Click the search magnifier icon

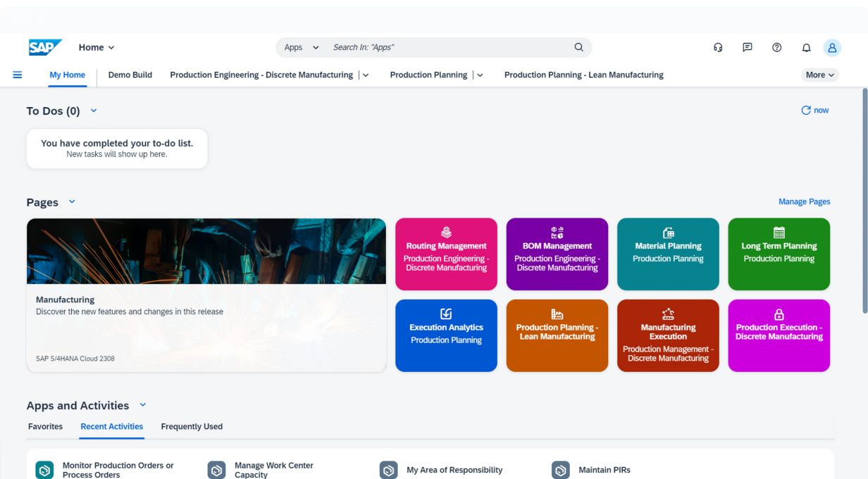point(578,47)
